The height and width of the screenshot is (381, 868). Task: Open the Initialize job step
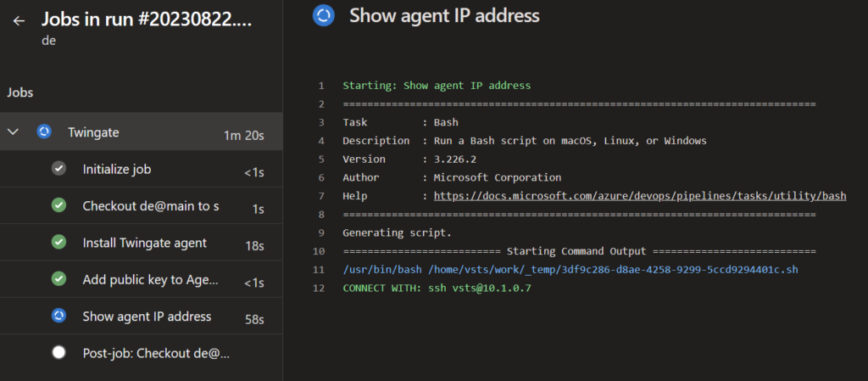click(x=117, y=169)
